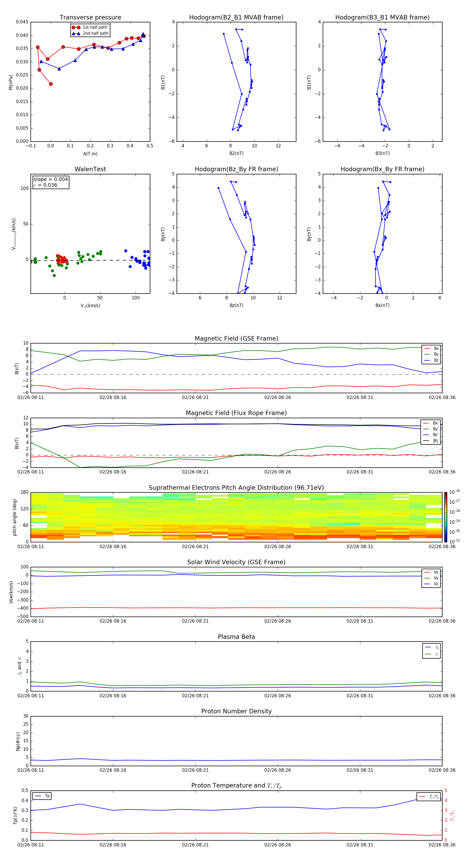This screenshot has height=868, width=473.
Task: Click the "Plasma Beta" panel title
Action: [x=236, y=637]
